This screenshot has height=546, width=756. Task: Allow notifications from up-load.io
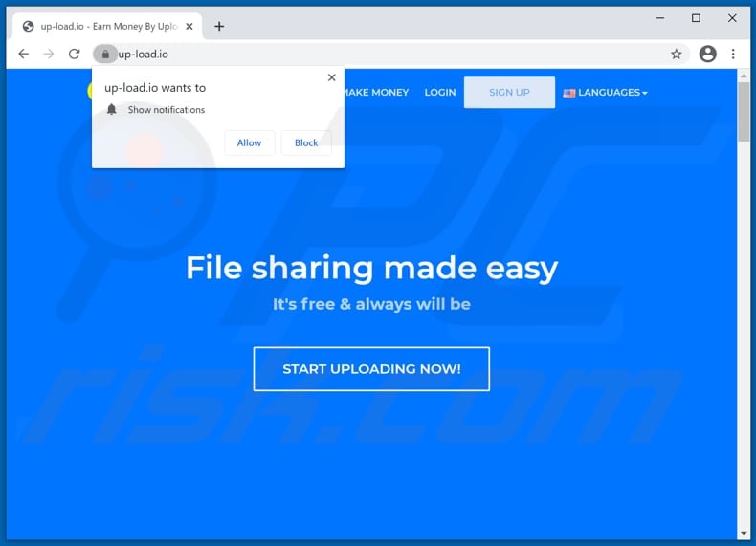coord(249,142)
